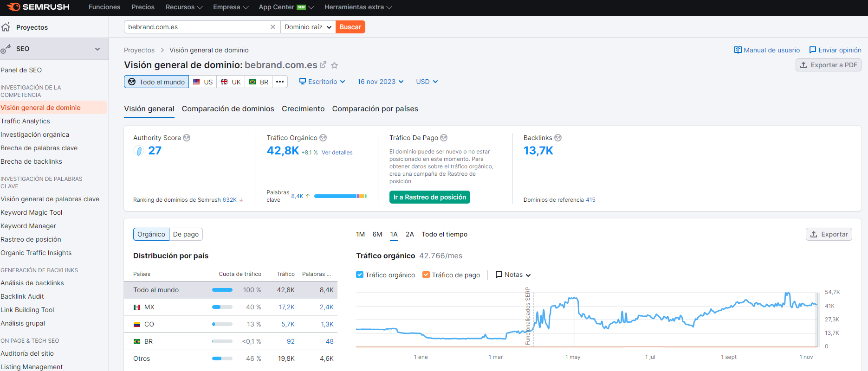Open the Empresa dropdown menu
This screenshot has width=868, height=371.
coord(231,7)
